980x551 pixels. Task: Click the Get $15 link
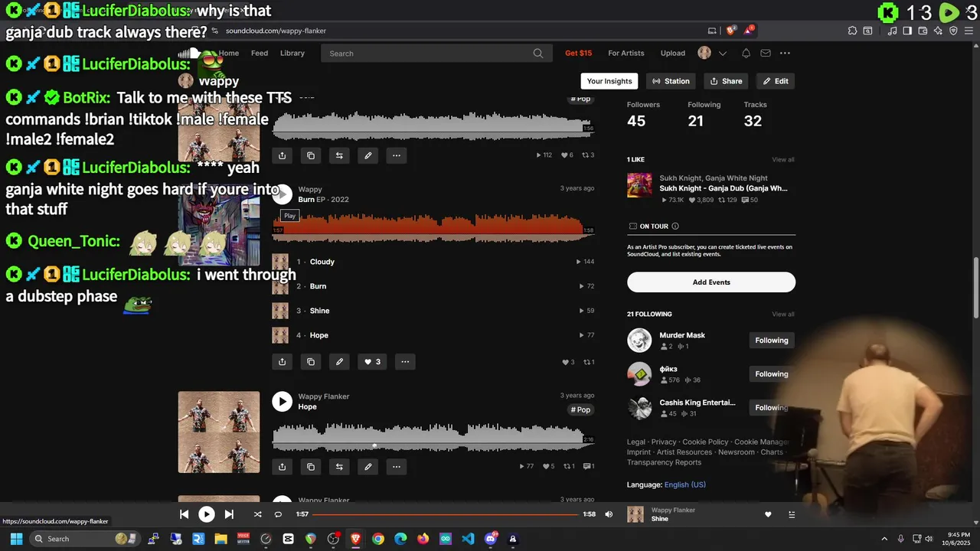pyautogui.click(x=578, y=53)
